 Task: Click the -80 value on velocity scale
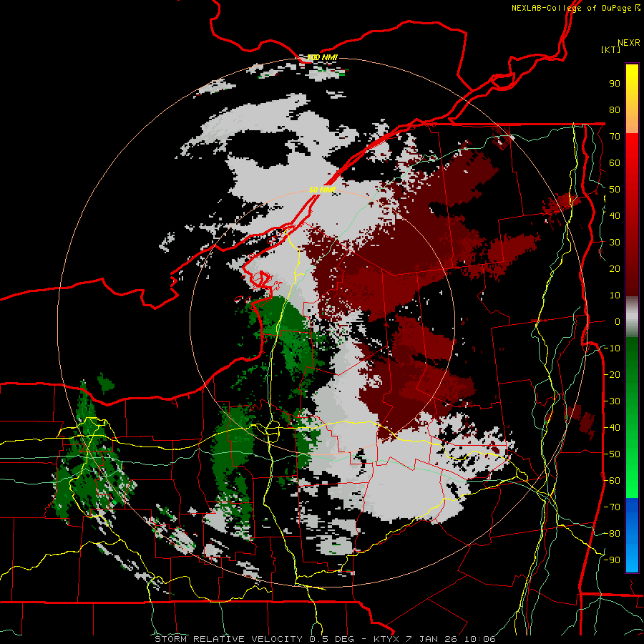tap(612, 534)
